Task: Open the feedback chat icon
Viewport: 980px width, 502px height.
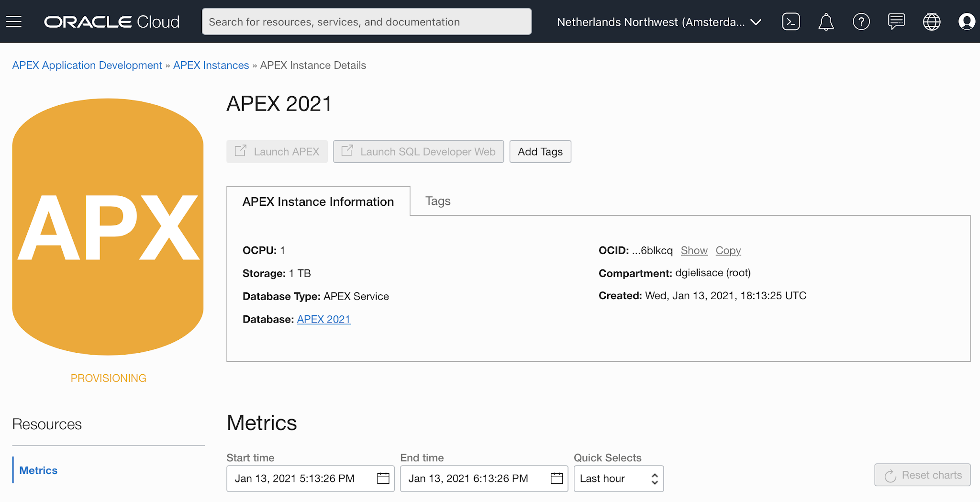Action: point(896,21)
